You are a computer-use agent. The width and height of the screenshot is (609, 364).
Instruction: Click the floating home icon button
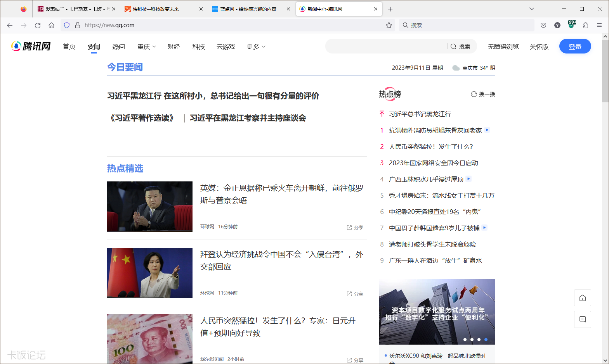(x=583, y=298)
